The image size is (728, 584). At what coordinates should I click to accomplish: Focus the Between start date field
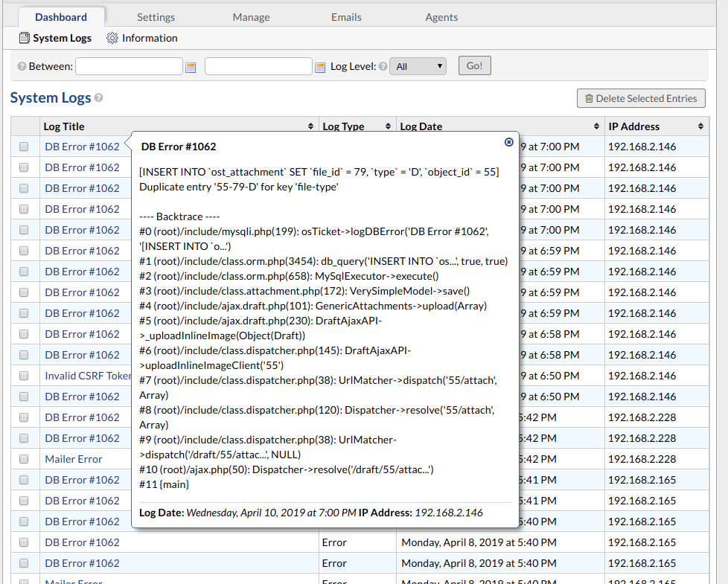129,66
